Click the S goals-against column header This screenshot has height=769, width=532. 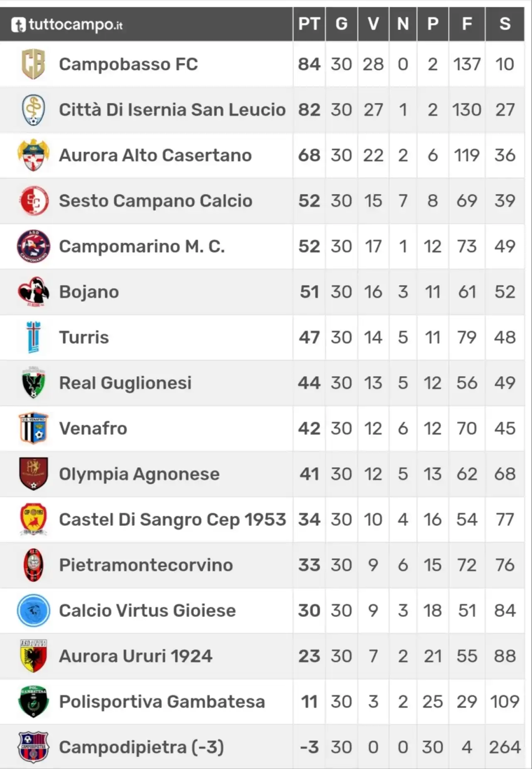(505, 24)
